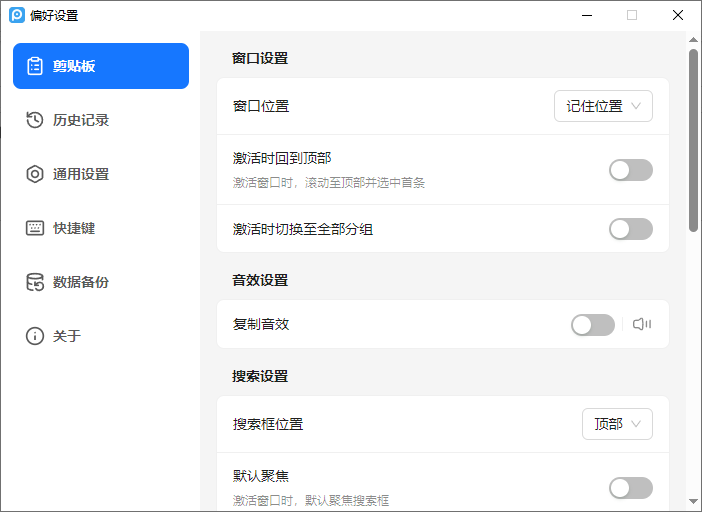This screenshot has width=702, height=512.
Task: Enable 默认聚焦 switch
Action: point(630,487)
